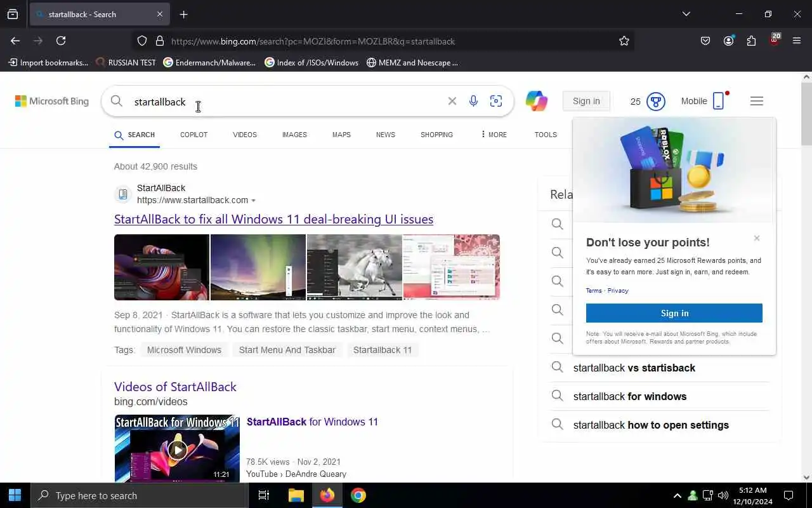Open the Windows Start button

[15, 495]
